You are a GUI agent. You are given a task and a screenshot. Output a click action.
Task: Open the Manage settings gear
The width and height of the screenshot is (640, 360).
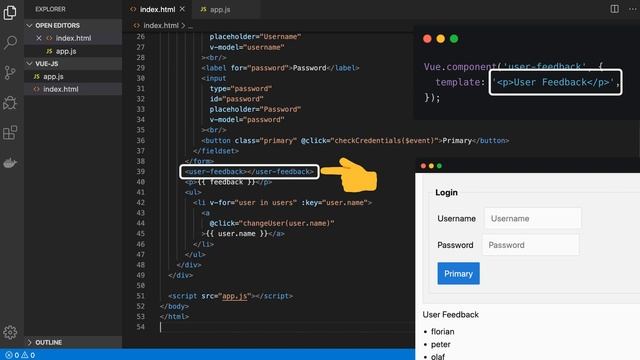10,332
